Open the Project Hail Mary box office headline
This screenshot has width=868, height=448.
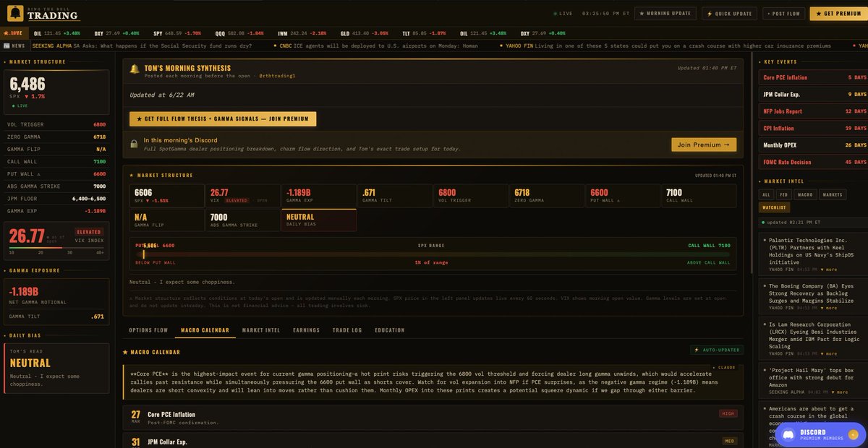[810, 377]
